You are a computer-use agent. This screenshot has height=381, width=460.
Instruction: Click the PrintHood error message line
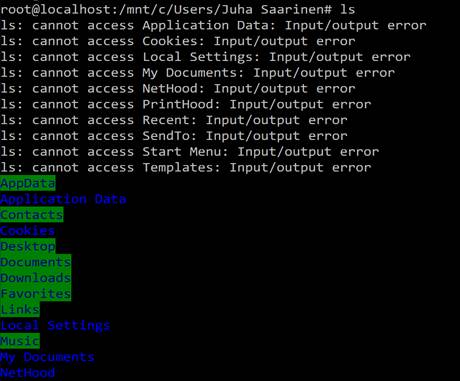click(x=186, y=104)
